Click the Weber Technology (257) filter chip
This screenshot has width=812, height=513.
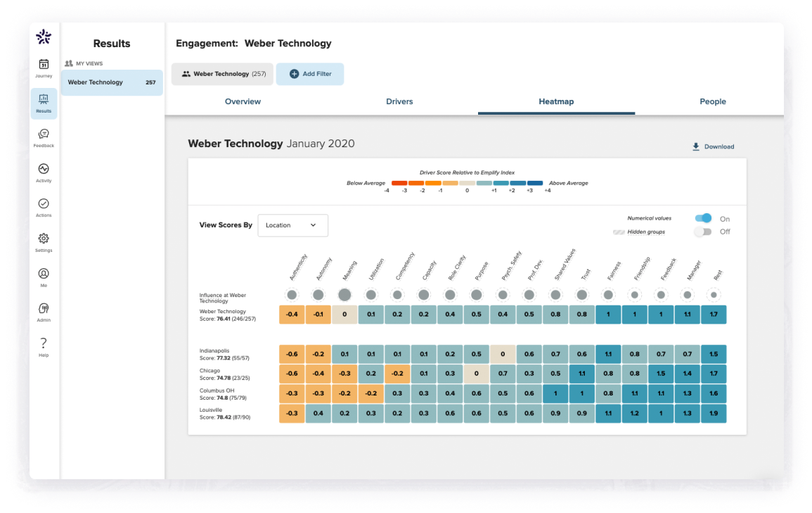coord(223,74)
